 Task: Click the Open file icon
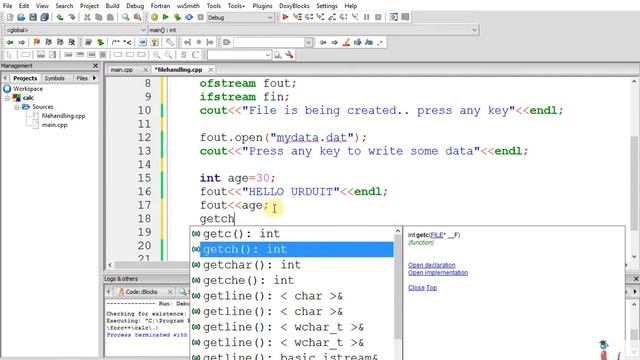(21, 17)
